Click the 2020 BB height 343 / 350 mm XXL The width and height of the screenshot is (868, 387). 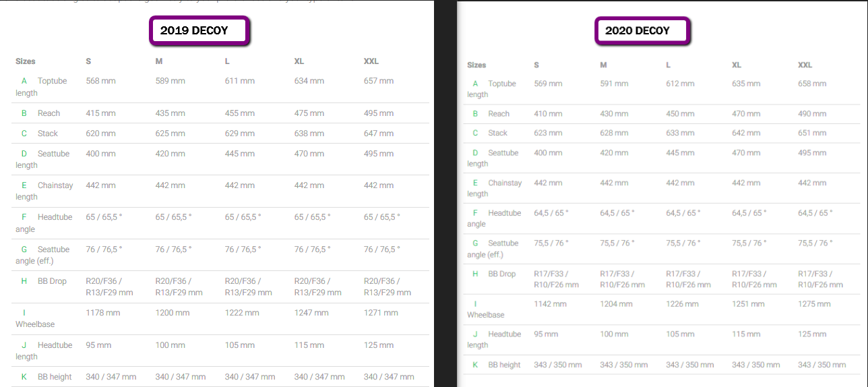click(821, 365)
